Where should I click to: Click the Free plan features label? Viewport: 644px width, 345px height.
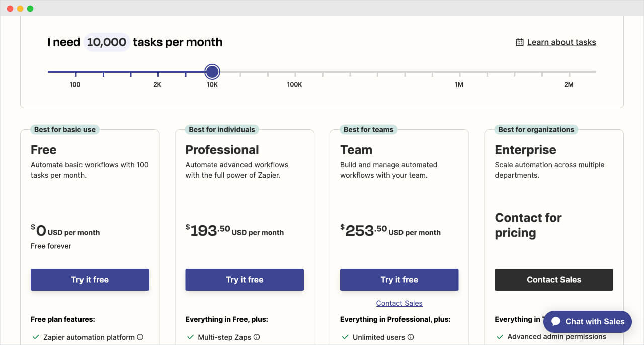pos(63,319)
